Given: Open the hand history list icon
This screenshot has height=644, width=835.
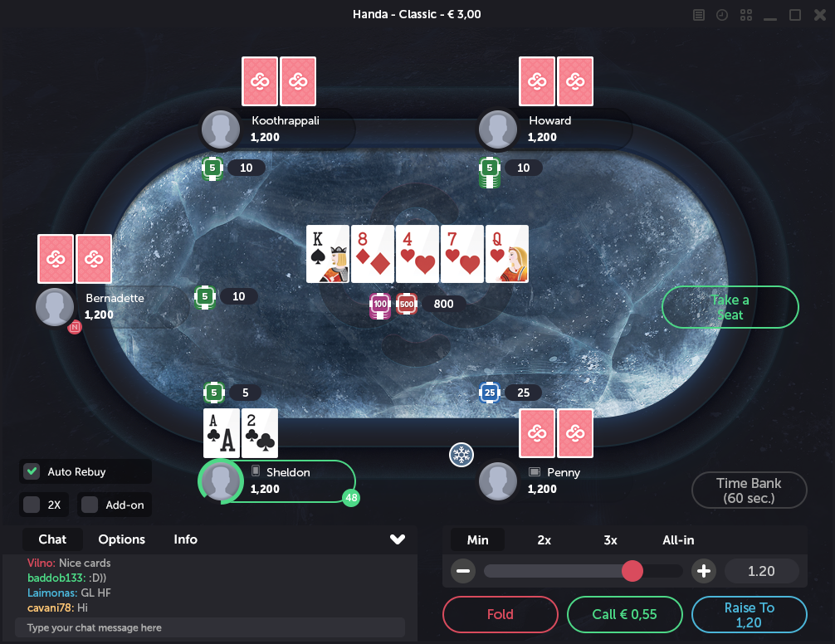Looking at the screenshot, I should coord(699,15).
